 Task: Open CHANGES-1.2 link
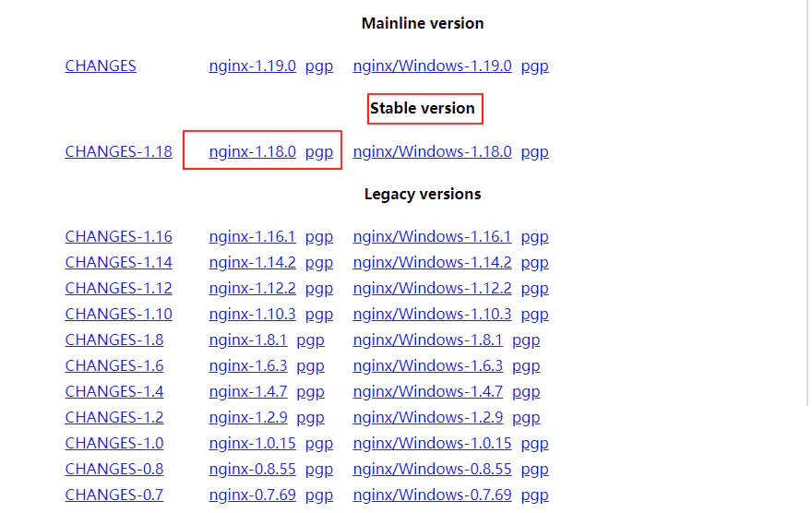click(113, 418)
